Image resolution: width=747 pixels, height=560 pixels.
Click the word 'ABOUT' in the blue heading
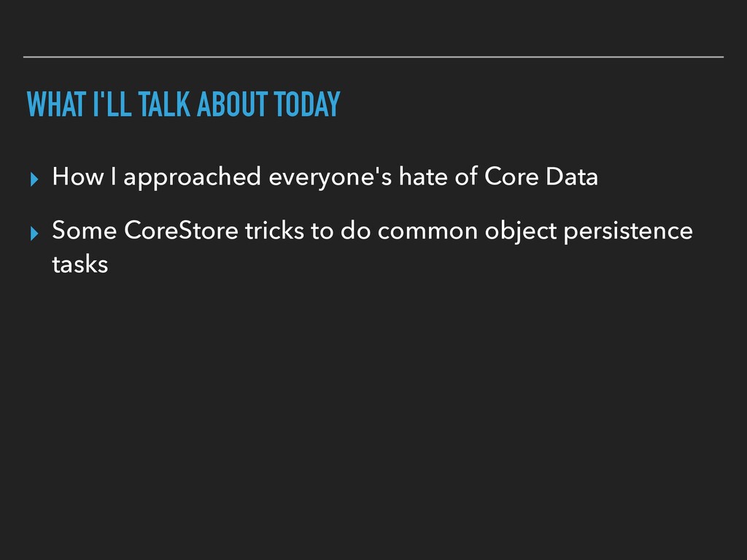click(x=232, y=104)
